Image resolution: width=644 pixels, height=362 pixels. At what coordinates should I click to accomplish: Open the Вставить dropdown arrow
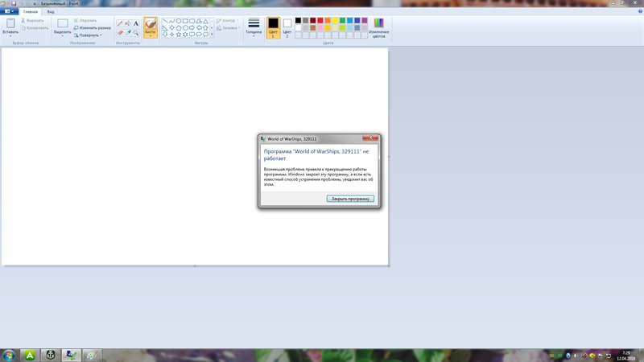point(10,36)
